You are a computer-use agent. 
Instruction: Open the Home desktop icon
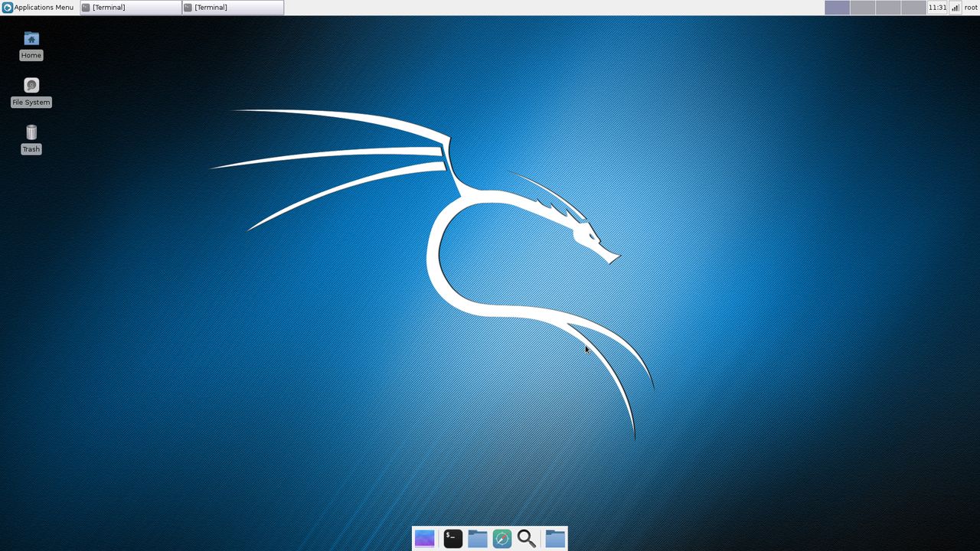pos(31,40)
